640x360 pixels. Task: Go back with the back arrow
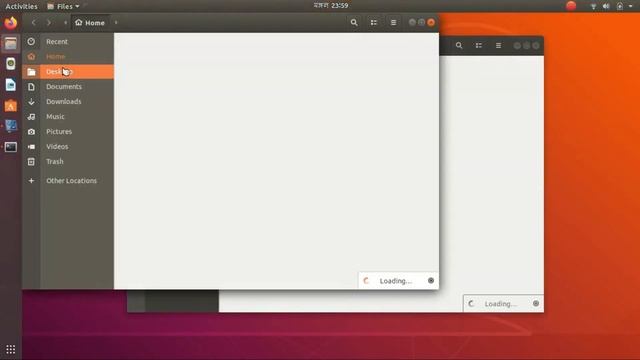[34, 23]
